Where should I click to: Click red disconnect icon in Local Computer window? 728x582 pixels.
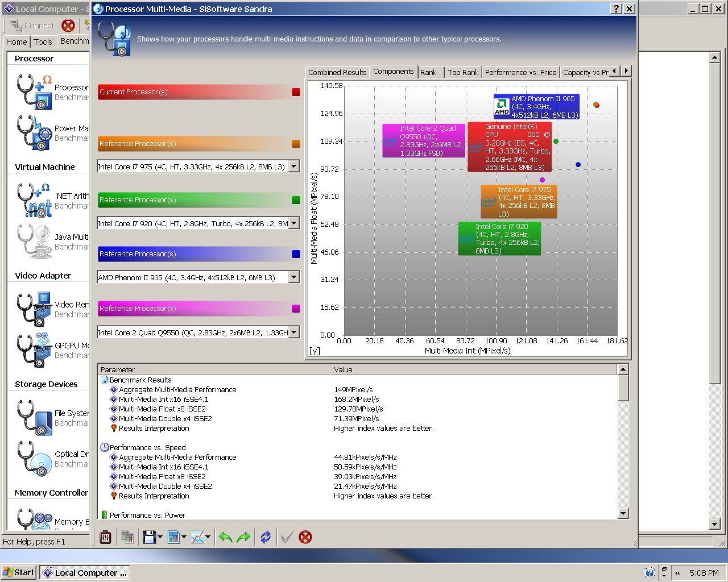[x=68, y=26]
